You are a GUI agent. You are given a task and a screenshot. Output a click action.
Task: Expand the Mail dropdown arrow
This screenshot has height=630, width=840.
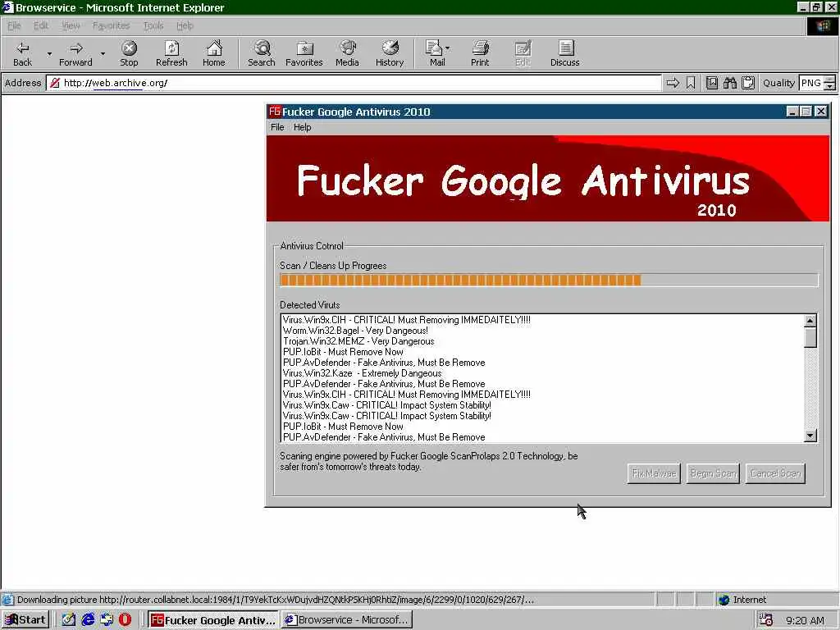(x=447, y=48)
